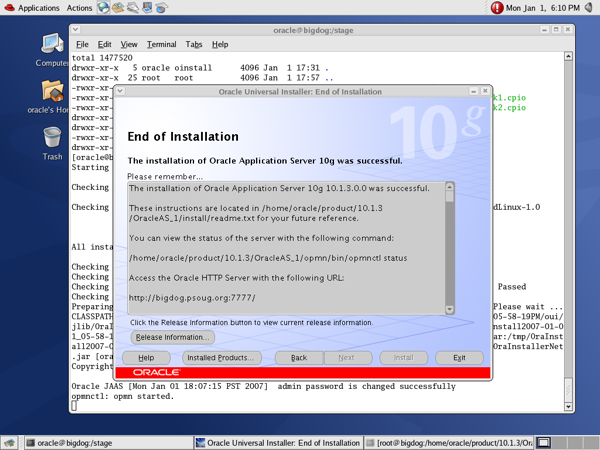Click the 'Please remember...' label
The image size is (600, 450).
(x=165, y=176)
